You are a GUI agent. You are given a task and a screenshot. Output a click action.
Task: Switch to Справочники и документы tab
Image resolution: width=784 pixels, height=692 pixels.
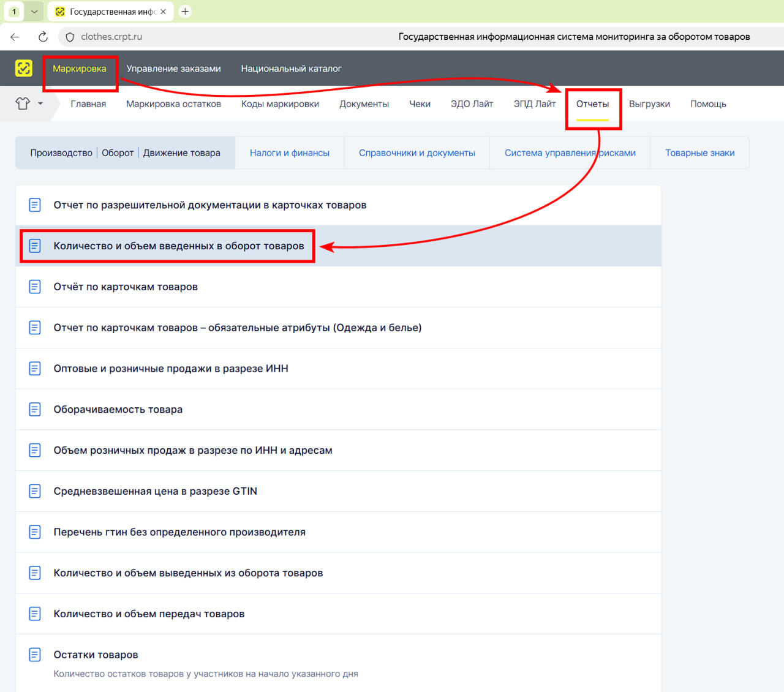pos(417,153)
